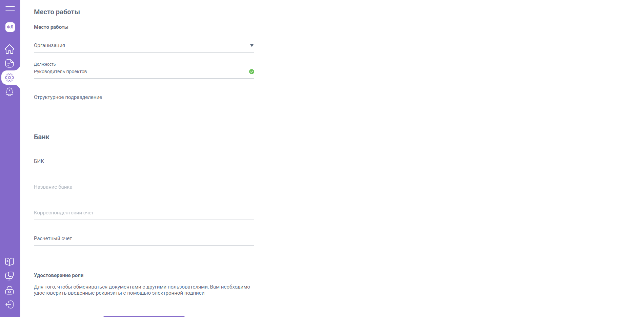Click the unlocked padlock icon

9,290
